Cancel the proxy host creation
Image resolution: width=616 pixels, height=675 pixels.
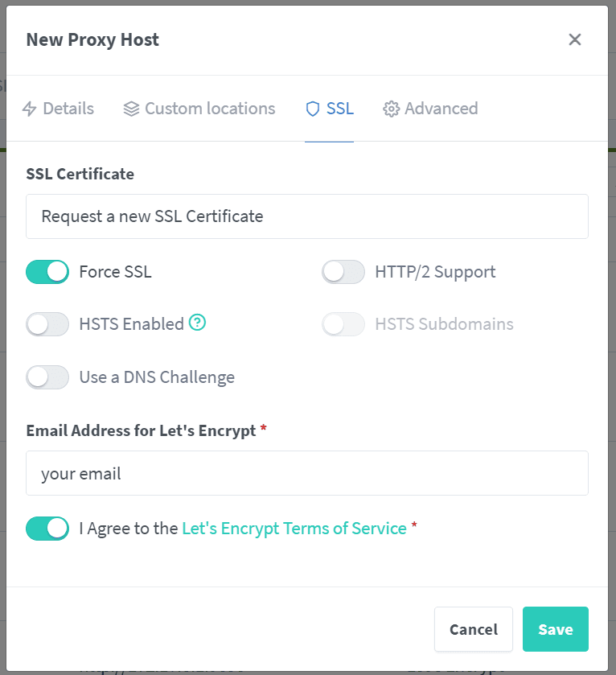474,629
